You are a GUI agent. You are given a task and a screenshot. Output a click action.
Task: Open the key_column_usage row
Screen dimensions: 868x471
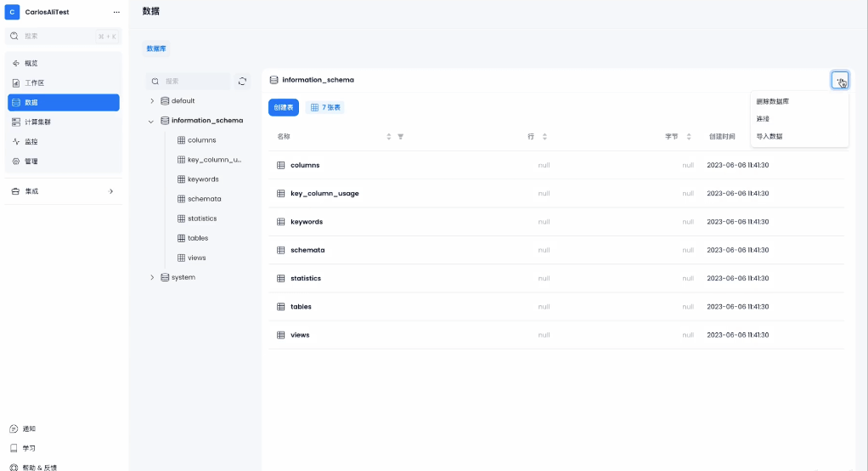coord(556,193)
